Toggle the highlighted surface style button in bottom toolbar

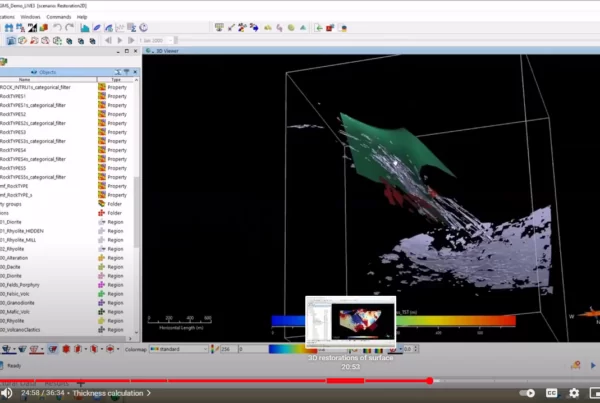[53, 349]
